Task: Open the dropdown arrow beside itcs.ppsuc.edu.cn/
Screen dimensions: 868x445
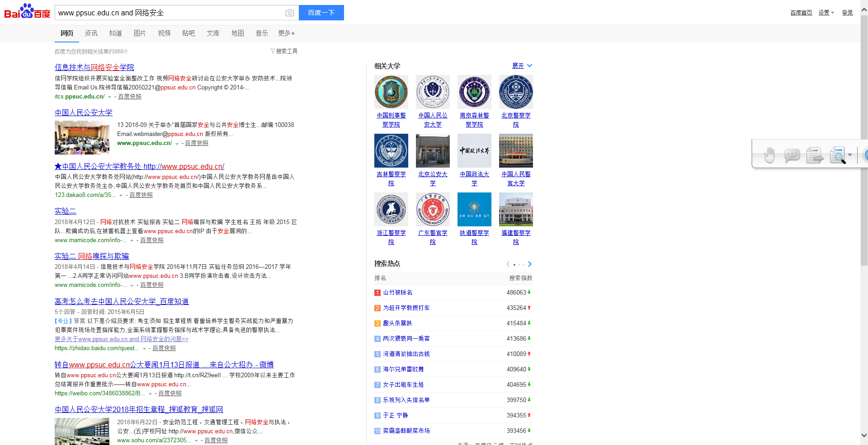Action: (109, 97)
